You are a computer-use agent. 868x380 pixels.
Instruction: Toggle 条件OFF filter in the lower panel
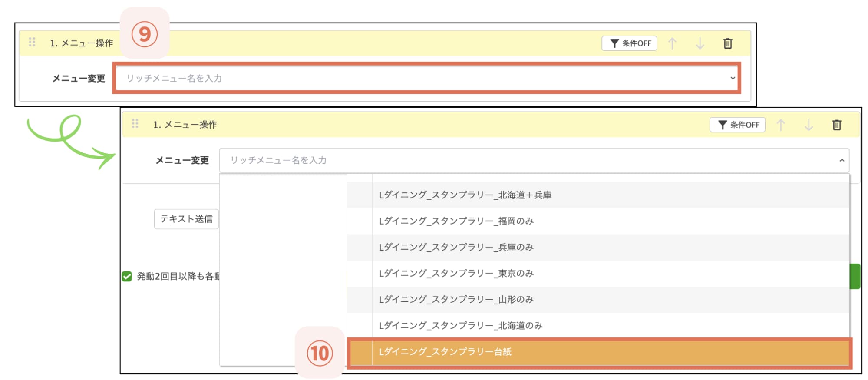[737, 125]
